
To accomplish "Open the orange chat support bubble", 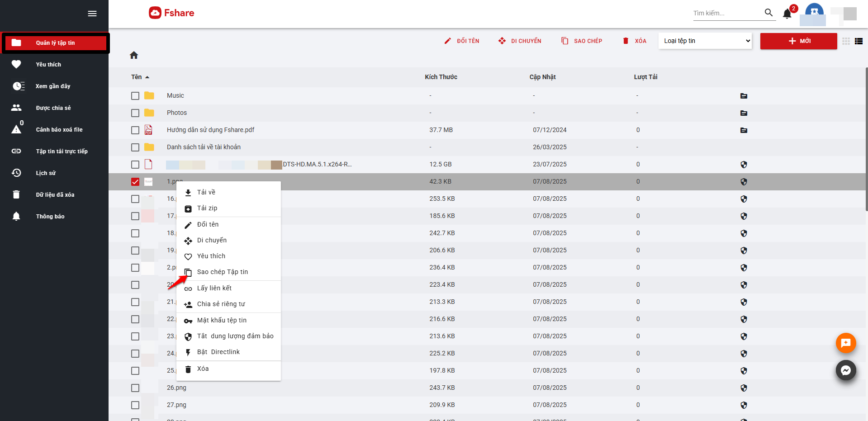I will [845, 343].
